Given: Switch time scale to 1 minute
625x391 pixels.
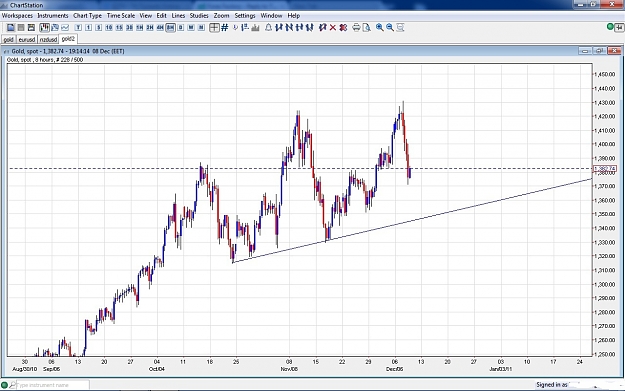Looking at the screenshot, I should coord(88,28).
